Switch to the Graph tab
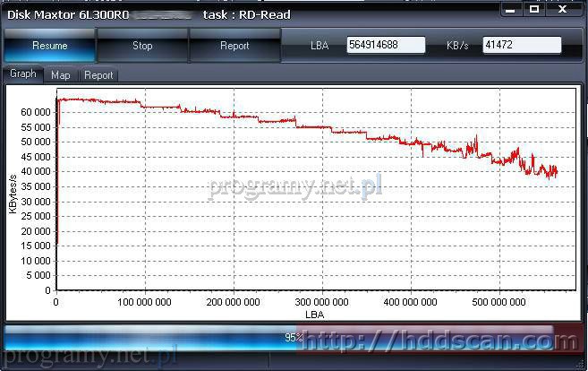Screen dimensions: 588x371 [x=23, y=74]
